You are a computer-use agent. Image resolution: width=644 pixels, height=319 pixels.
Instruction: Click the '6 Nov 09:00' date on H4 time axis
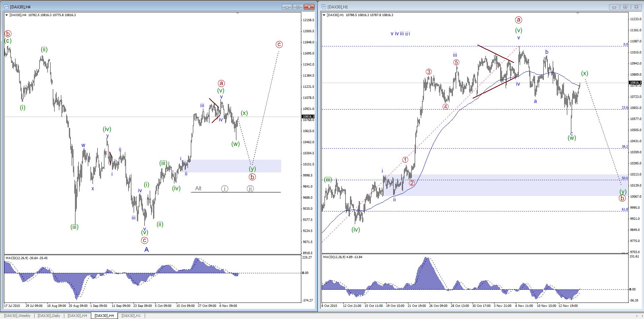point(228,306)
